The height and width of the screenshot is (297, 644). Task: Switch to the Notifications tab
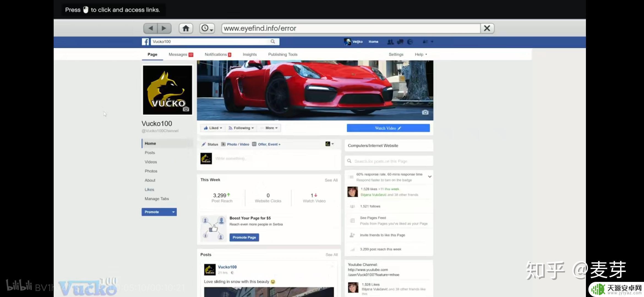pyautogui.click(x=218, y=54)
